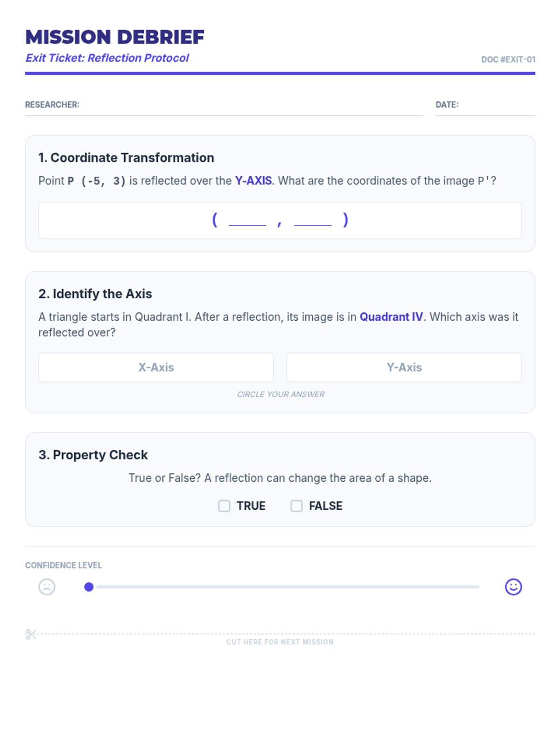The image size is (560, 747).
Task: Check the TRUE checkbox
Action: coord(224,506)
